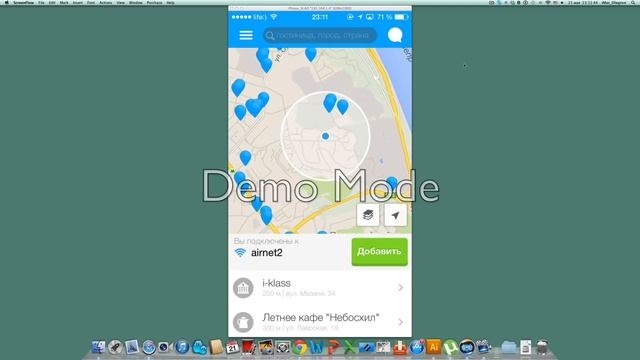Tap the Wi-Fi icon beside airnet2
This screenshot has width=640, height=360.
pyautogui.click(x=240, y=253)
